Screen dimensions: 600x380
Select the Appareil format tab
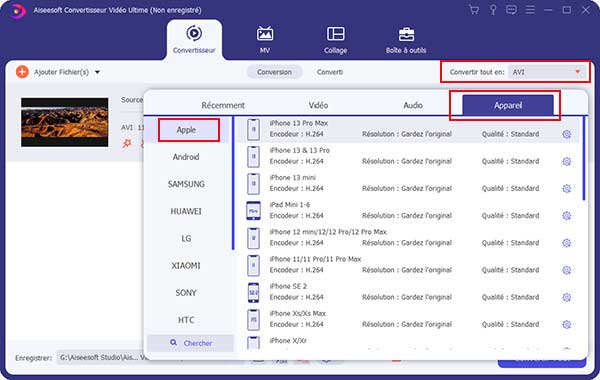tap(508, 105)
